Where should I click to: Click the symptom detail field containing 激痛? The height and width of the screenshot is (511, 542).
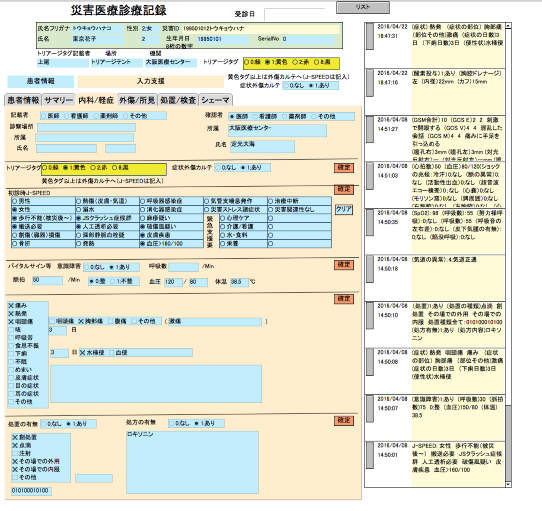click(x=215, y=322)
